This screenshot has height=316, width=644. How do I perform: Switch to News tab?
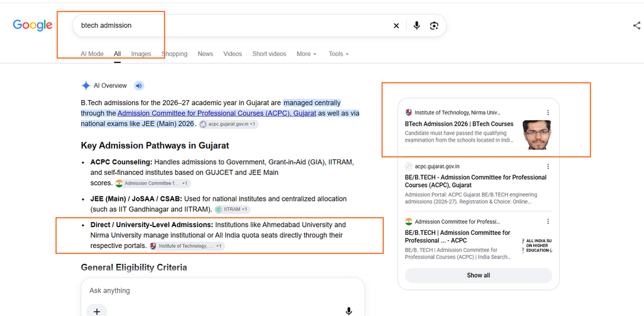coord(206,54)
